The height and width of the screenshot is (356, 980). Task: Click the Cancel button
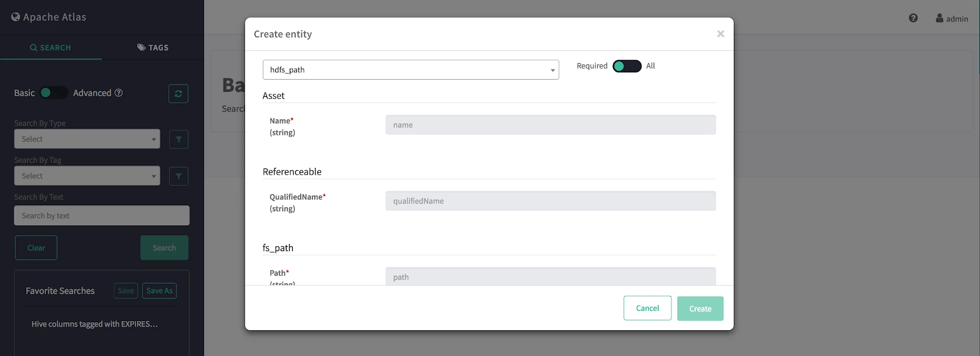[647, 308]
